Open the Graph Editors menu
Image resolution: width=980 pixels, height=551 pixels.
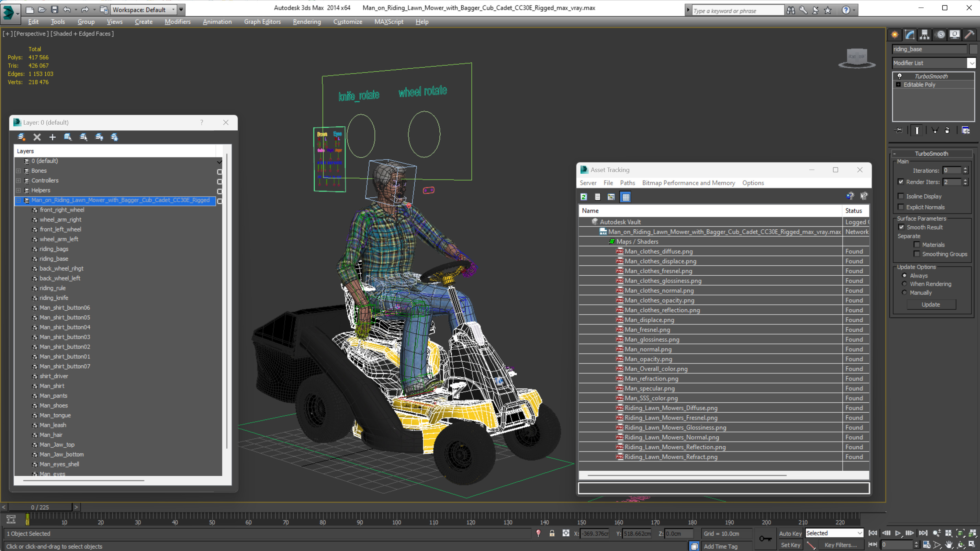coord(262,22)
